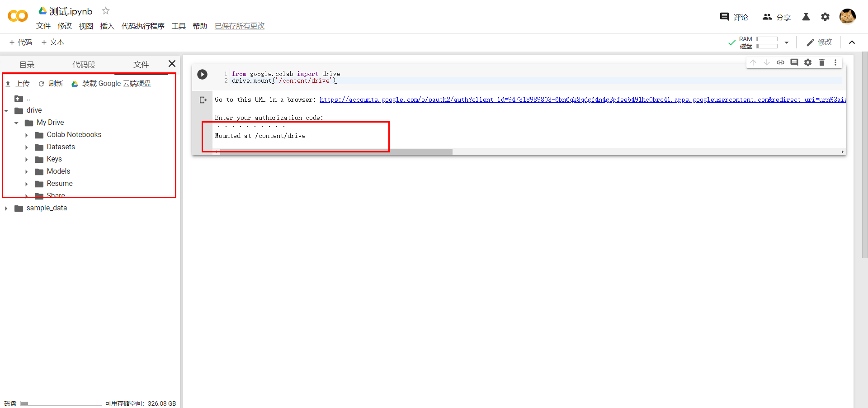The height and width of the screenshot is (408, 868).
Task: Click the 刷新 refresh button
Action: [x=51, y=83]
